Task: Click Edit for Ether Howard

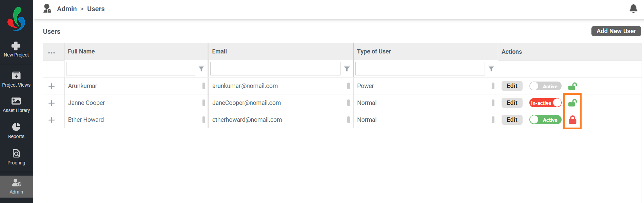Action: [512, 120]
